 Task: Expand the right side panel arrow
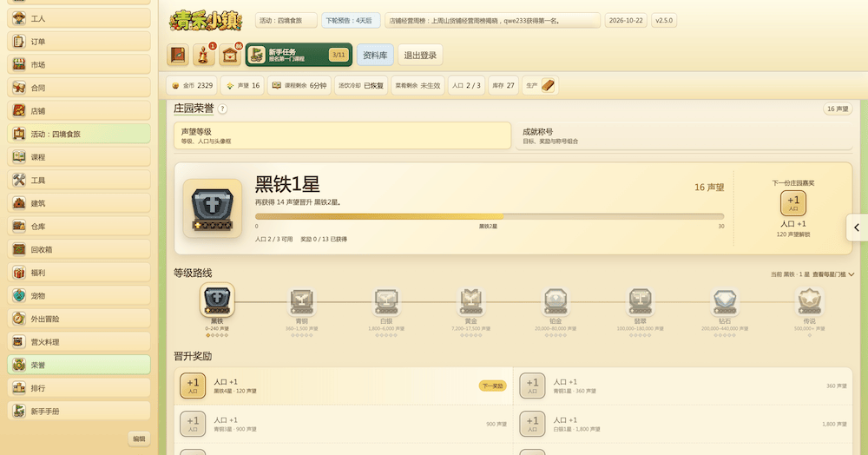tap(857, 227)
